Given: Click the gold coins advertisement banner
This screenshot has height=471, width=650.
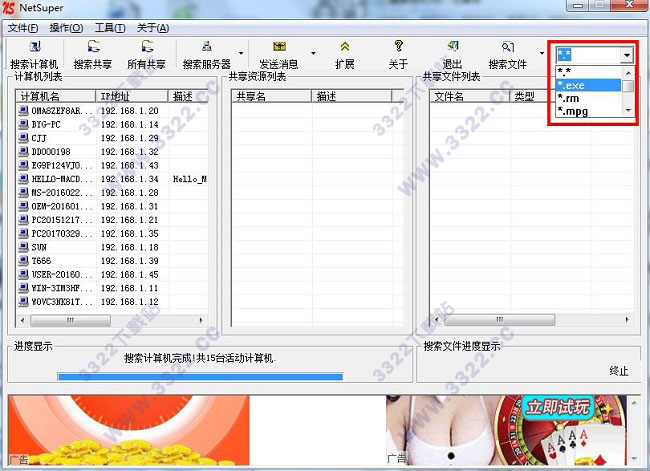Looking at the screenshot, I should [129, 430].
